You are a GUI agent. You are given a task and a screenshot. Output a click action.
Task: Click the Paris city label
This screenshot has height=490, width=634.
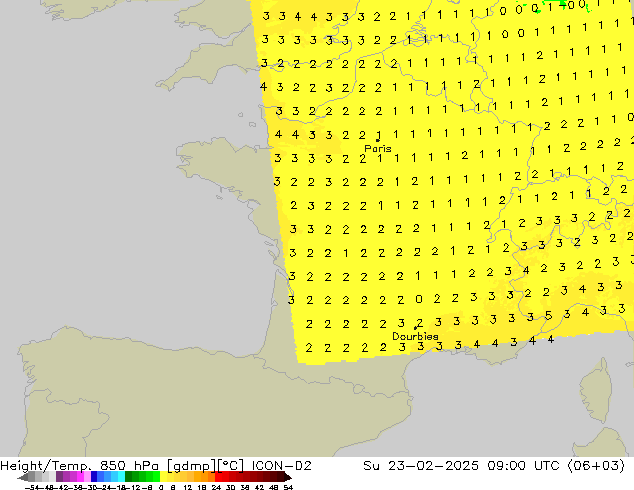(x=378, y=148)
